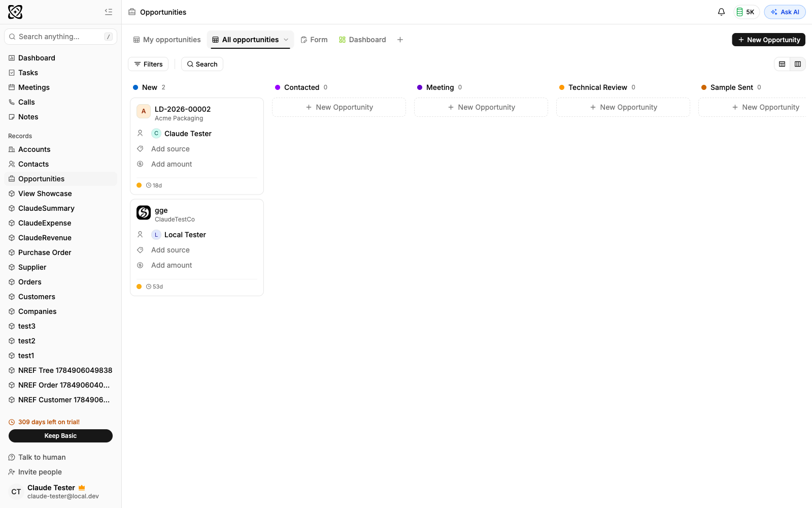The width and height of the screenshot is (812, 508).
Task: Switch to table layout view
Action: click(x=782, y=64)
